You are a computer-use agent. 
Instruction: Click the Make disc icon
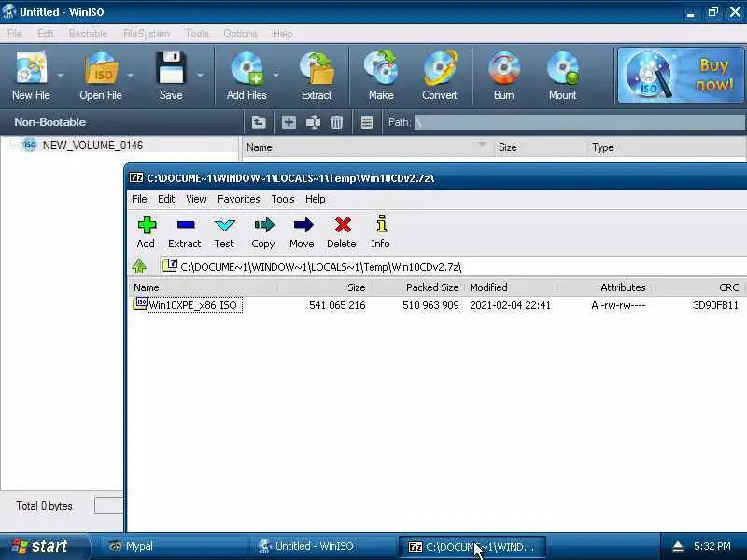[381, 69]
